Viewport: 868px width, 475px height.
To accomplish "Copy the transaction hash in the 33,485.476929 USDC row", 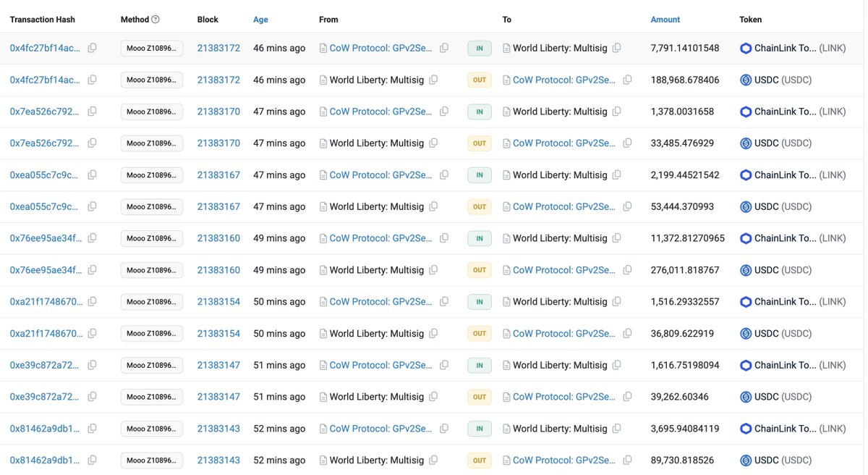I will (x=93, y=143).
